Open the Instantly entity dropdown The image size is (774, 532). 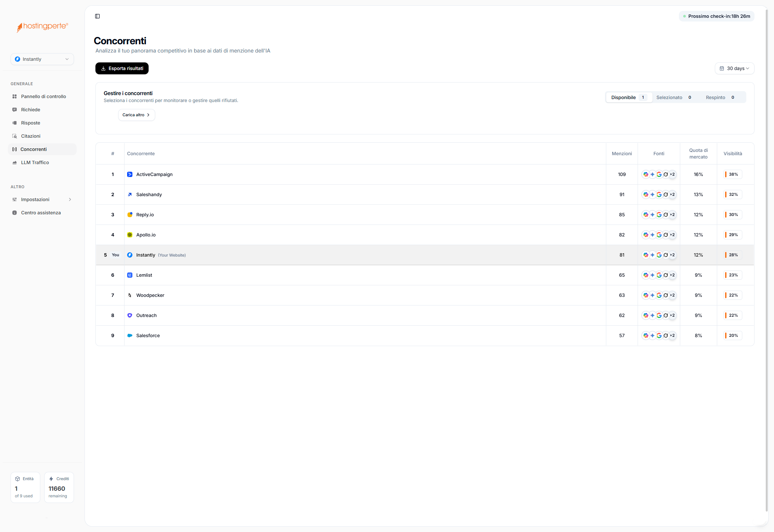point(42,59)
